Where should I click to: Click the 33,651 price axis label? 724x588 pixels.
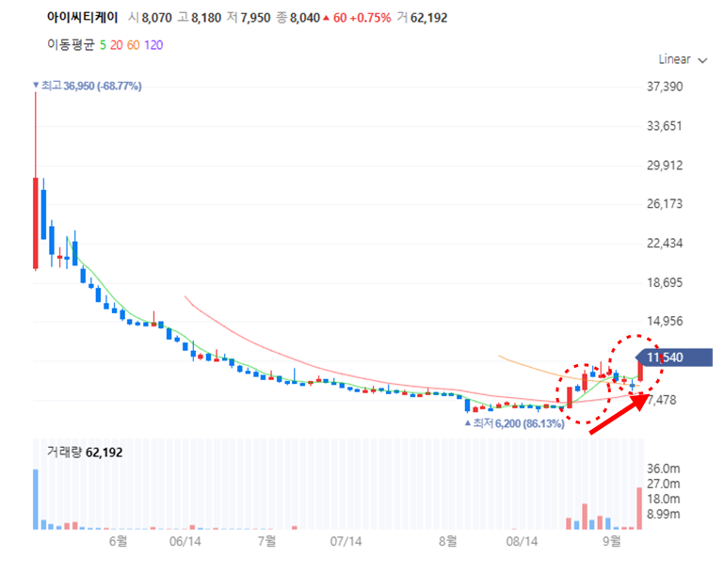[665, 126]
